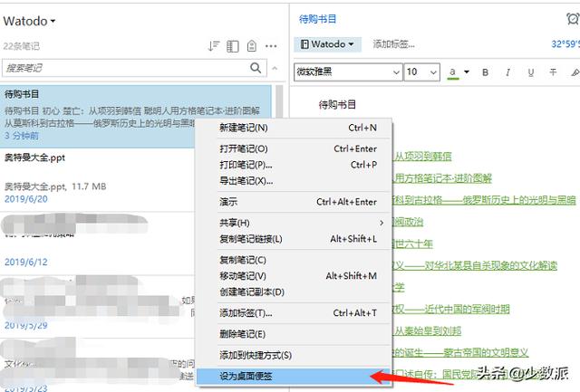580x392 pixels.
Task: Click the 待购书目 heading in note body
Action: [x=337, y=104]
